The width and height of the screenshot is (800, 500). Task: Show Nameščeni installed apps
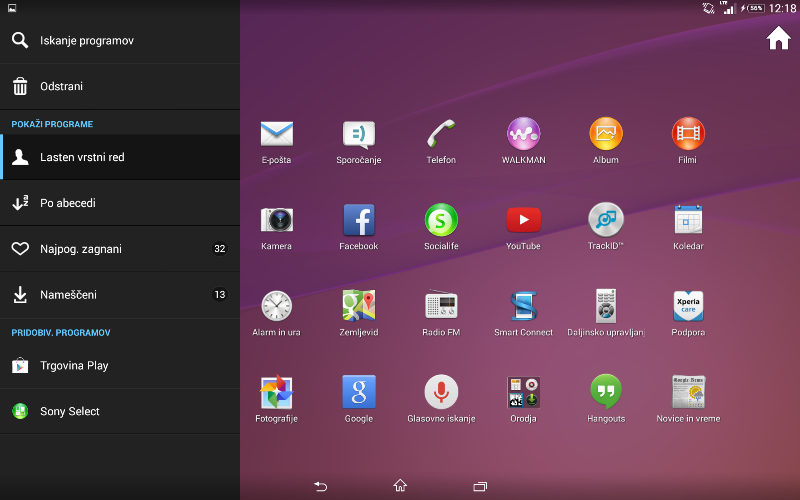pyautogui.click(x=120, y=295)
